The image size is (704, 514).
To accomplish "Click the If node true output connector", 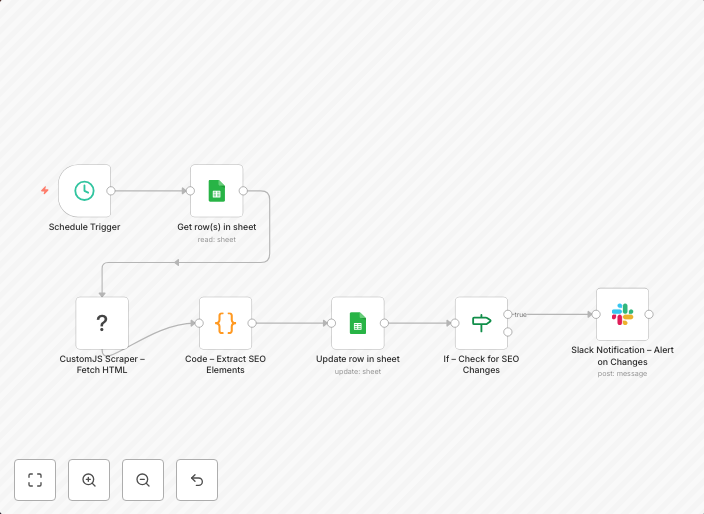I will click(508, 314).
